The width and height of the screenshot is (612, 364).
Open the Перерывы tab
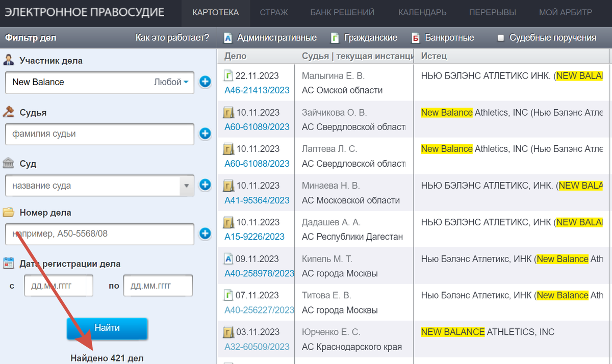(x=493, y=13)
